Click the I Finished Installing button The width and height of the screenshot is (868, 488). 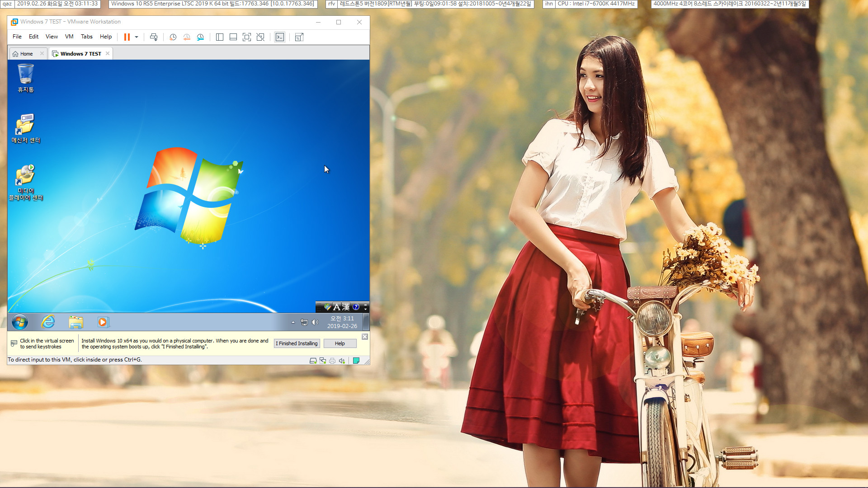(297, 343)
